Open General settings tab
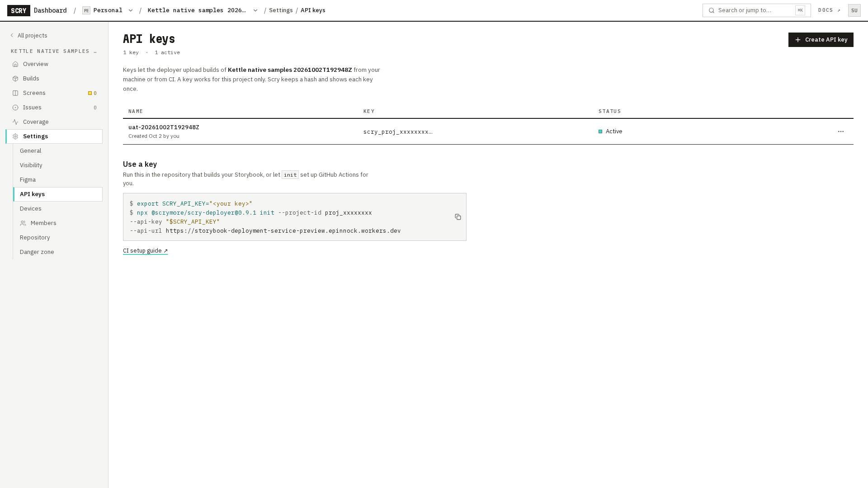Image resolution: width=868 pixels, height=488 pixels. [x=58, y=151]
